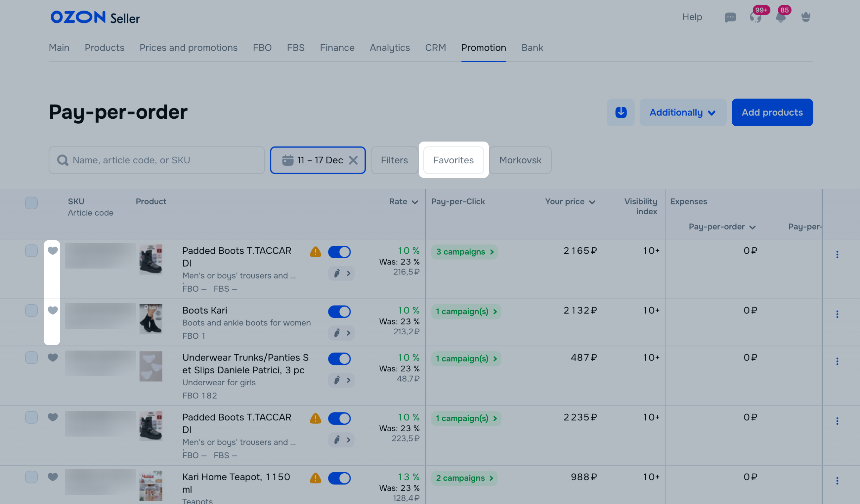Click the Add products button

(x=772, y=112)
